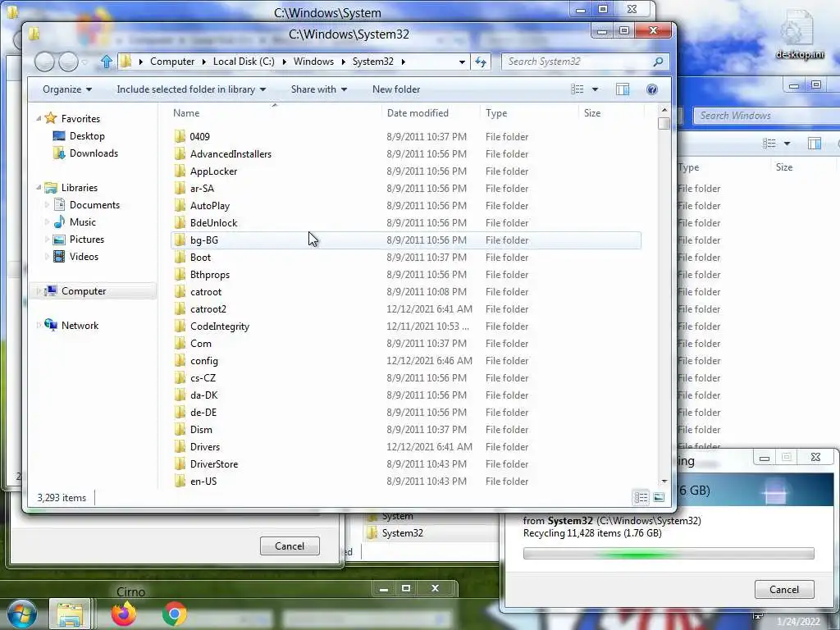Select the AdvancedInstallers folder row
Image resolution: width=840 pixels, height=630 pixels.
(x=406, y=153)
